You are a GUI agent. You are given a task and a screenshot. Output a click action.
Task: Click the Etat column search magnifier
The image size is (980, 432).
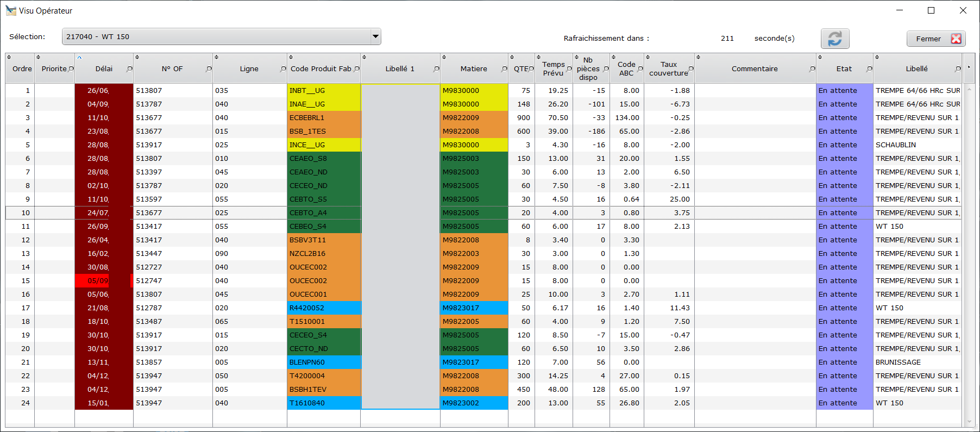pyautogui.click(x=869, y=69)
